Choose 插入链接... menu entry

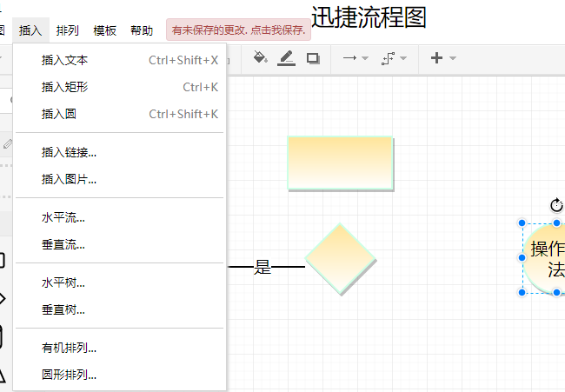coord(120,152)
